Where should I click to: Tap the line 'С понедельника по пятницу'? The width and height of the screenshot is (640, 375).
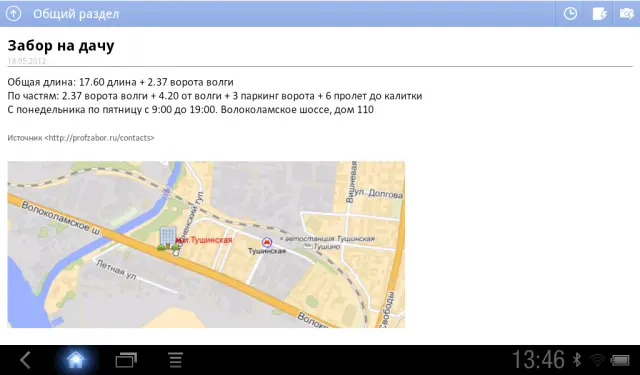(191, 109)
